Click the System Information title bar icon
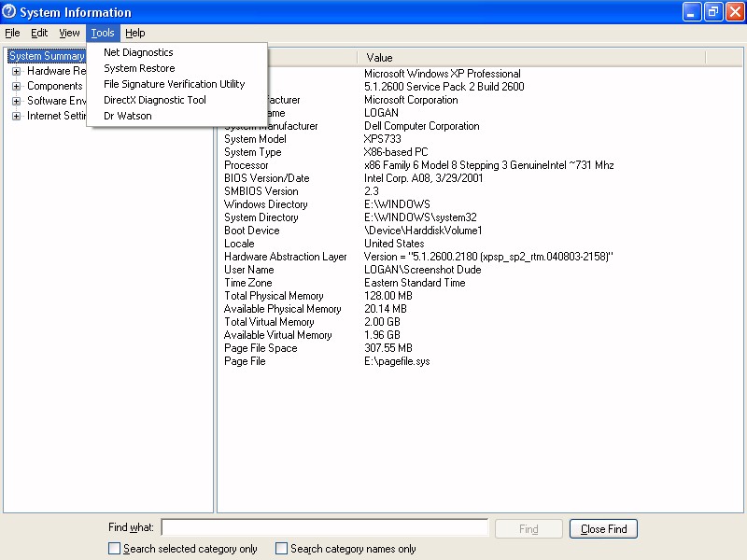The width and height of the screenshot is (747, 560). point(9,11)
